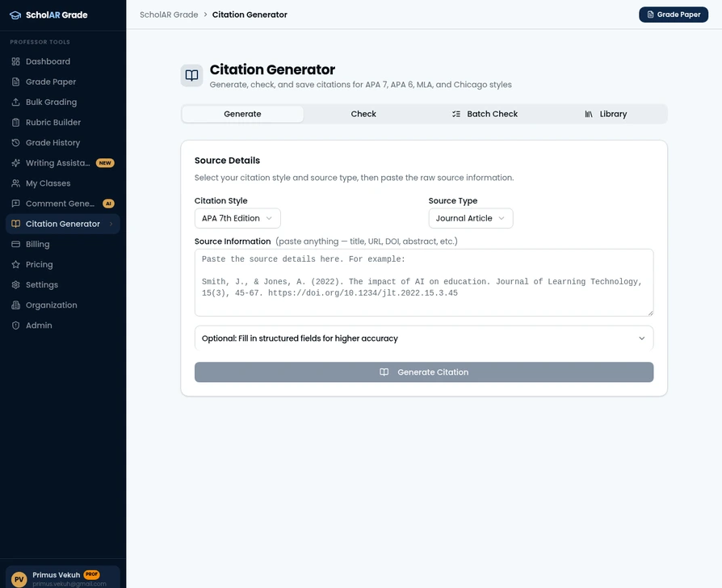Click the Source Details heading
722x588 pixels.
[227, 160]
